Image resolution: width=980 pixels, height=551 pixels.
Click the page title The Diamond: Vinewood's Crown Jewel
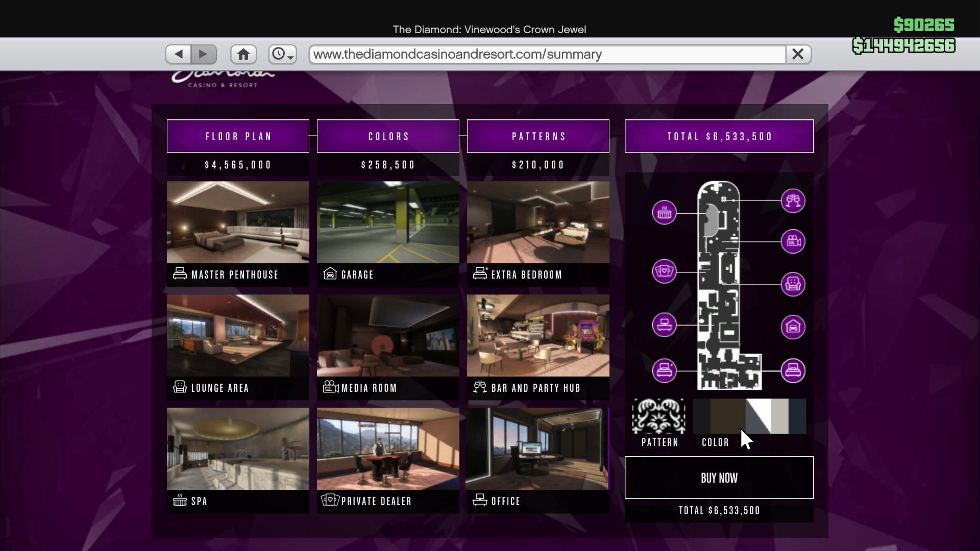489,30
